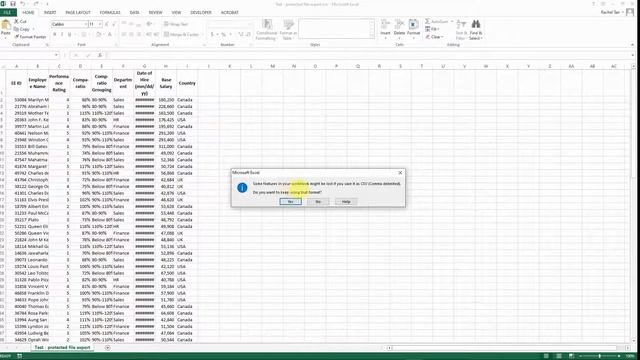Switch to the VIEW ribbon tab
This screenshot has width=640, height=360.
pos(176,12)
